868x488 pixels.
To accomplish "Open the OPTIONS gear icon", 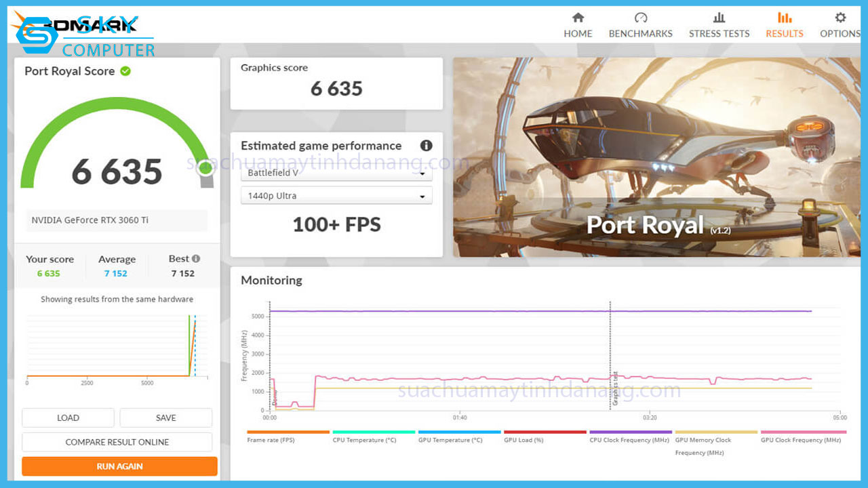I will pos(840,17).
